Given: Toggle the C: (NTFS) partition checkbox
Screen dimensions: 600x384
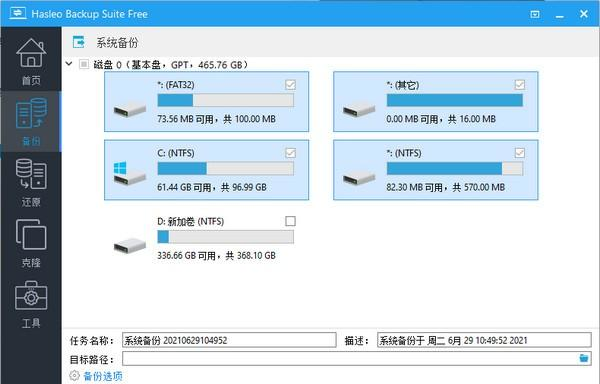Looking at the screenshot, I should [290, 153].
